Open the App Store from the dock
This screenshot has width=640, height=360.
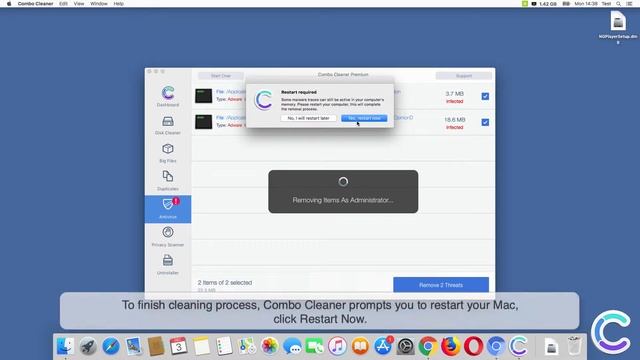pyautogui.click(x=383, y=346)
